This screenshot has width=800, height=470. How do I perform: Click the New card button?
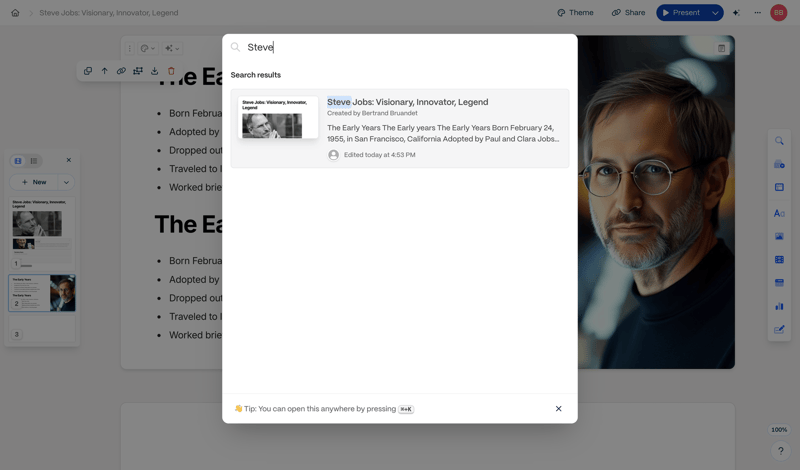(34, 182)
